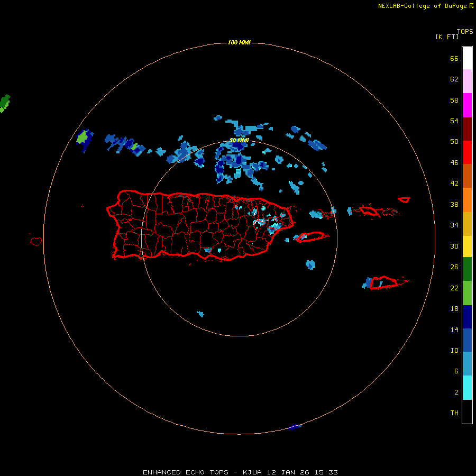
Task: Click the green echo cell at far left edge
Action: [x=4, y=104]
